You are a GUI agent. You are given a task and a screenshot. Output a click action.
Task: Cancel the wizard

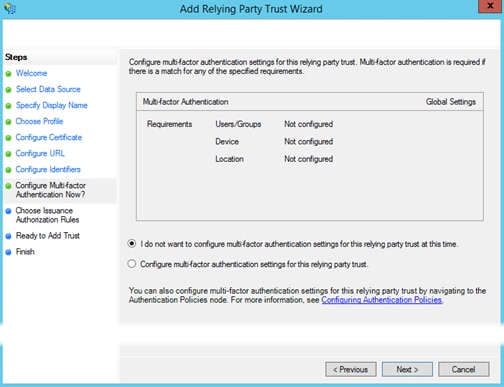[464, 369]
